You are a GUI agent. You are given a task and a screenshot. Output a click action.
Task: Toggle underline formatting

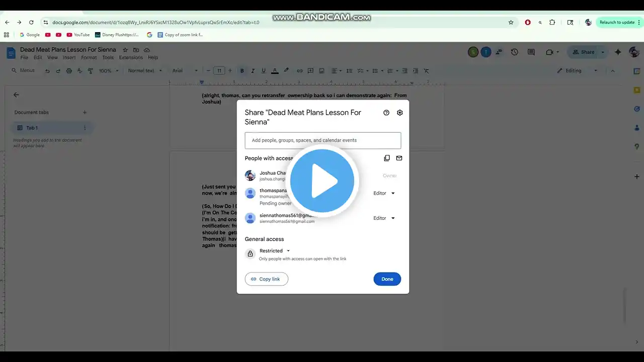point(264,71)
